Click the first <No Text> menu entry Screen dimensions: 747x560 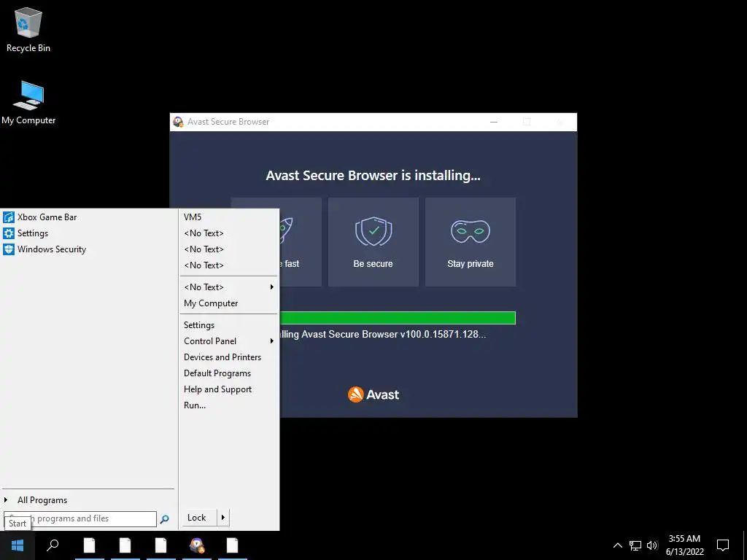point(204,233)
